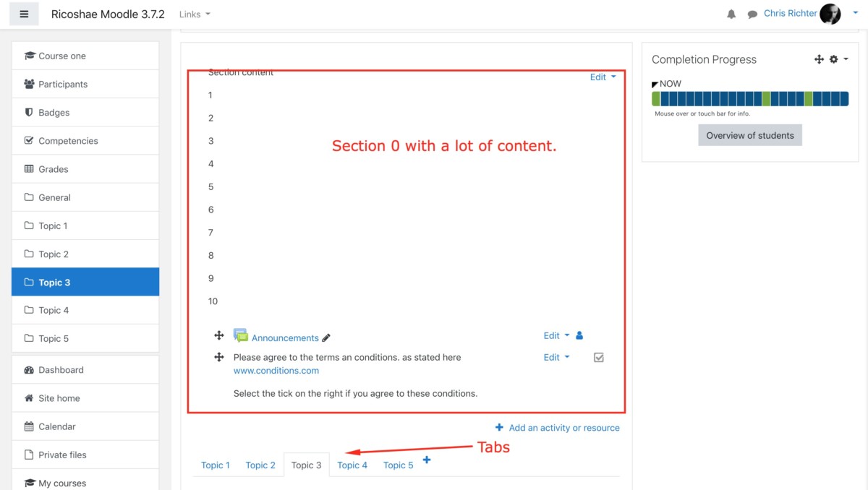Open the Edit dropdown for Announcements
The image size is (868, 490).
556,335
